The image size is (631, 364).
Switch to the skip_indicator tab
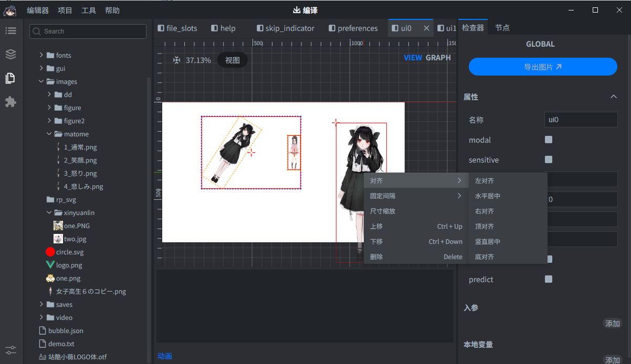point(286,28)
